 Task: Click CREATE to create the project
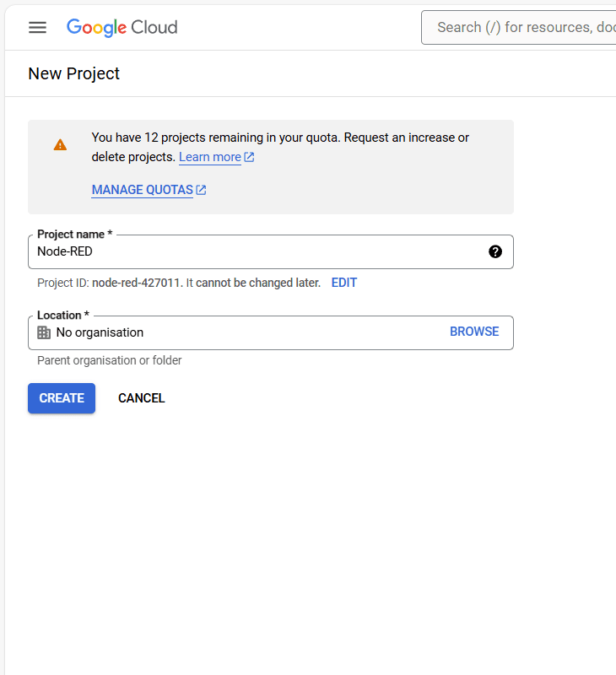click(x=61, y=397)
